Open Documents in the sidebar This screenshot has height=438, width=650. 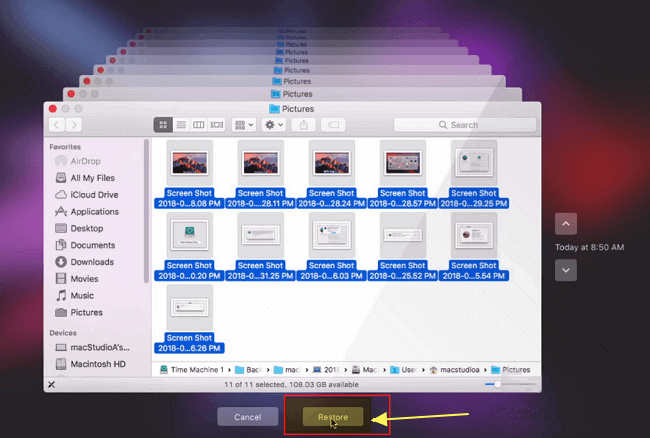pos(85,245)
